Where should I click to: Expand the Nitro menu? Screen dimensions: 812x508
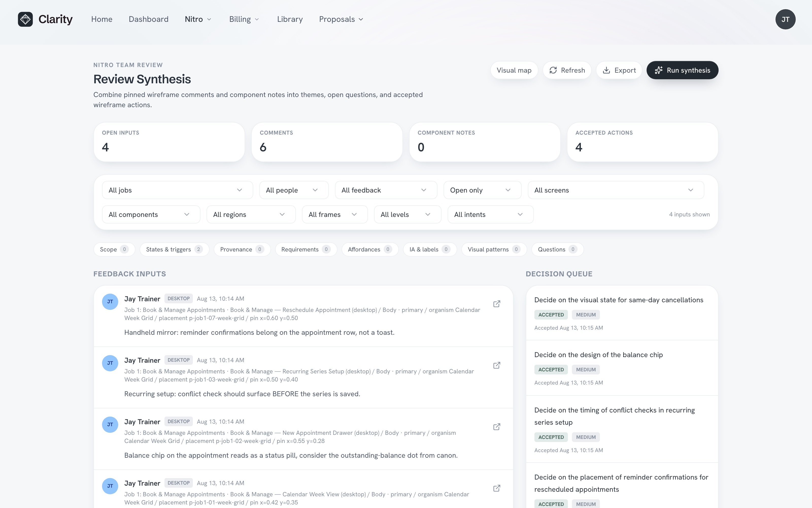pos(198,19)
